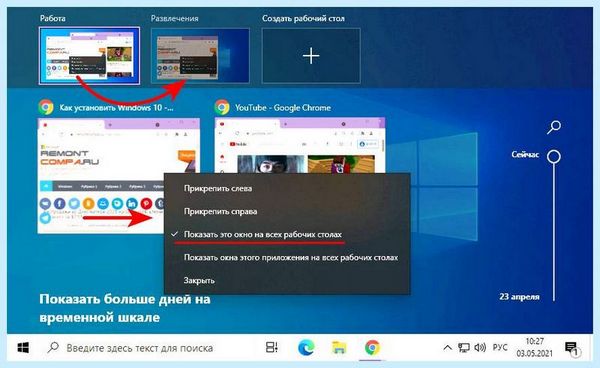Open the clock showing 10:27
Screen dimensions: 600x368
535,341
